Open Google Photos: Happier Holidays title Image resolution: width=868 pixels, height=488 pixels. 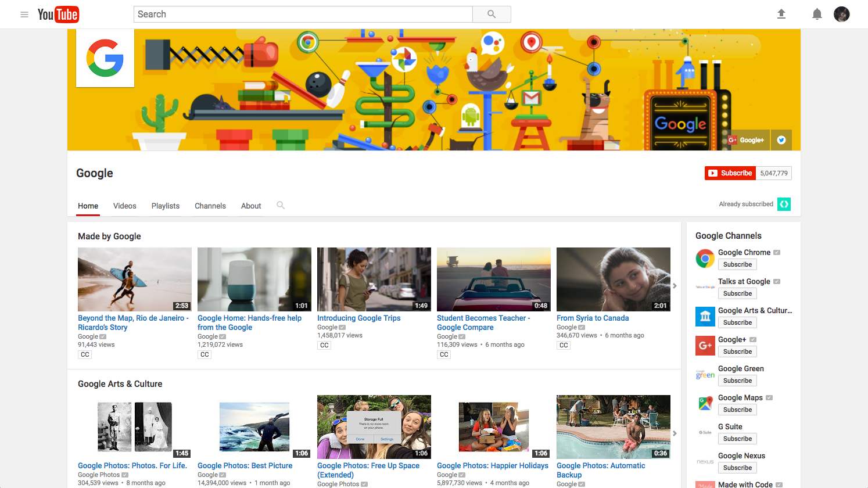[x=493, y=465]
